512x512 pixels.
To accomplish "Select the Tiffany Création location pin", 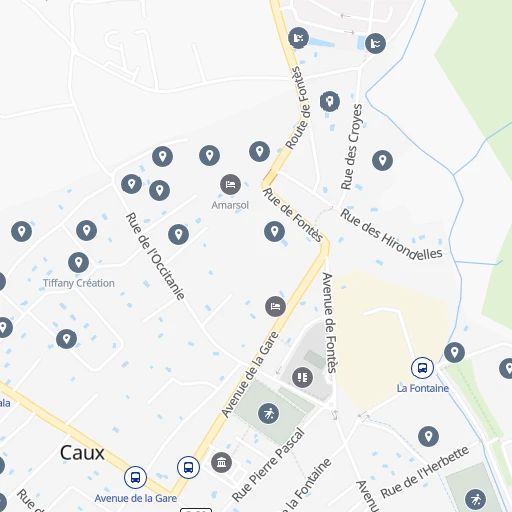I will pyautogui.click(x=78, y=262).
